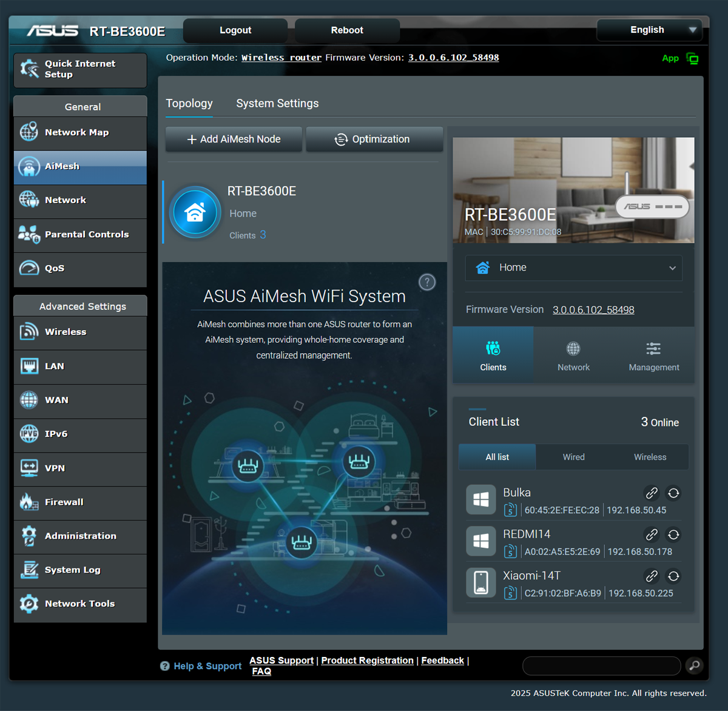Select AiMesh in sidebar
Image resolution: width=728 pixels, height=711 pixels.
pyautogui.click(x=80, y=167)
